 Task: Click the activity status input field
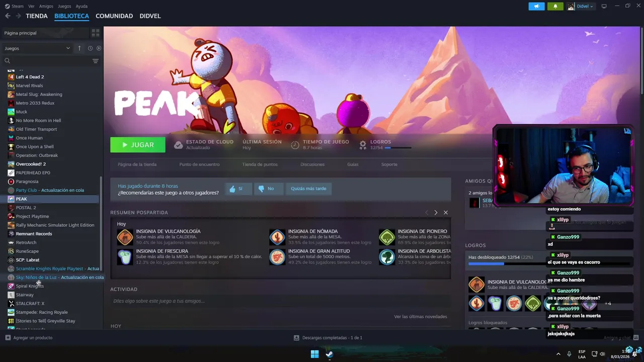tap(280, 301)
